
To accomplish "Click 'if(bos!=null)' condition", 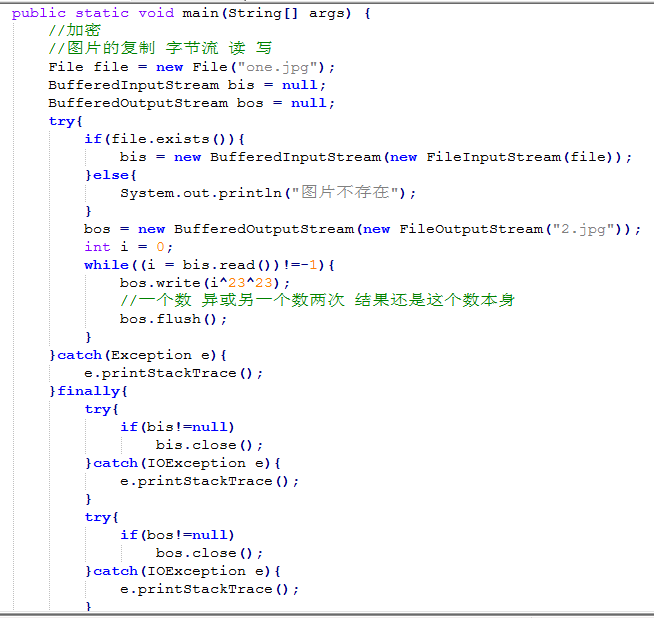I will pos(177,535).
